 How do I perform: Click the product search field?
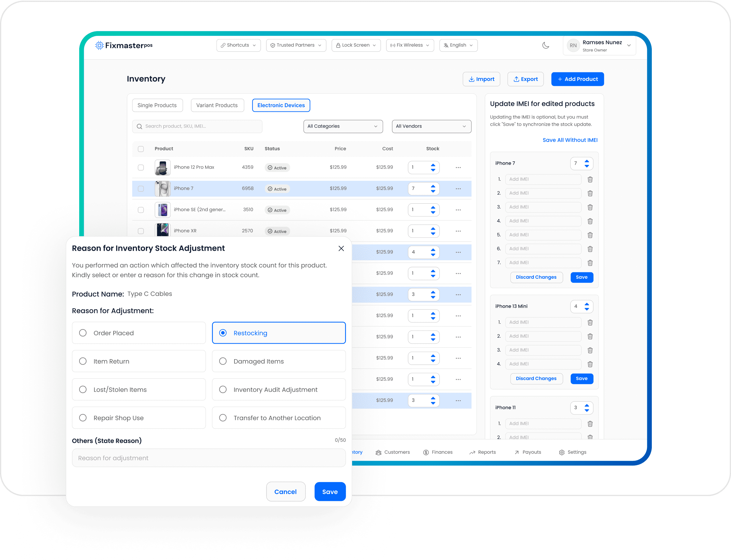pos(197,126)
